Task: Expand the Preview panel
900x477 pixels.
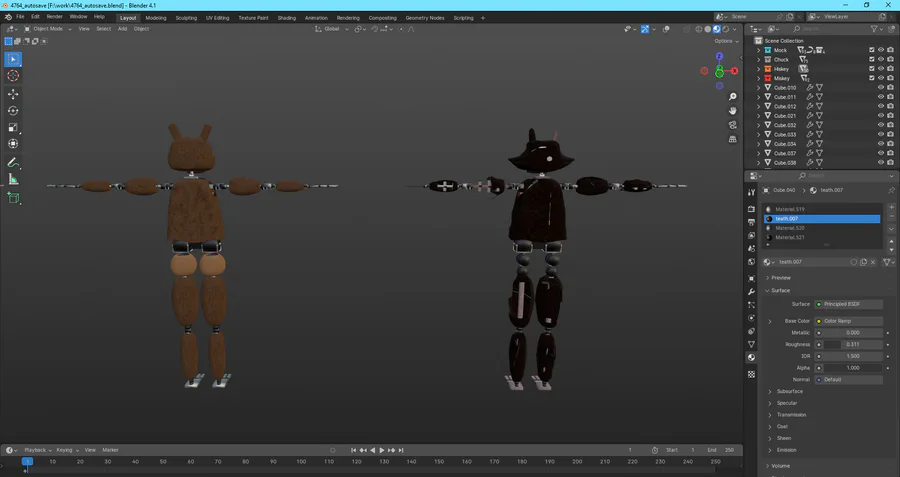Action: tap(781, 278)
